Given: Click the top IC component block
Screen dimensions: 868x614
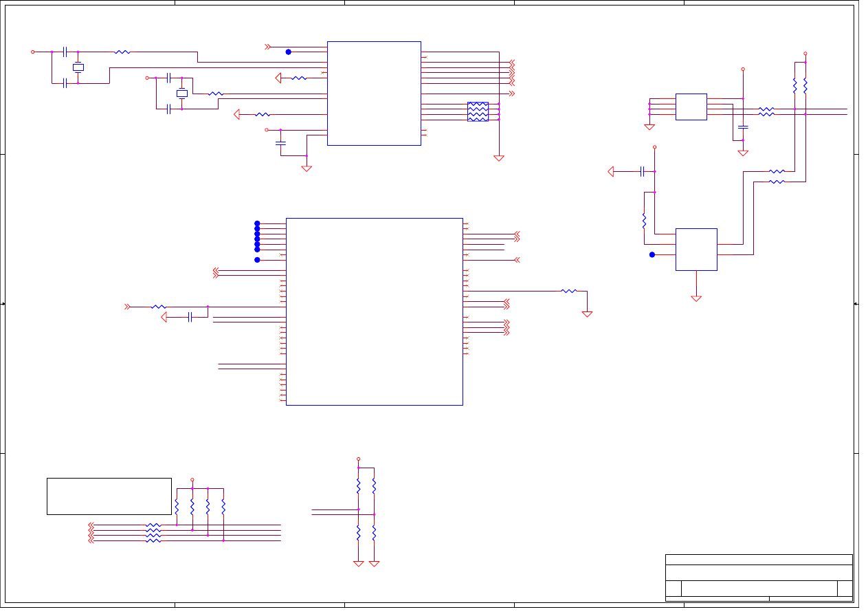Looking at the screenshot, I should coord(374,93).
